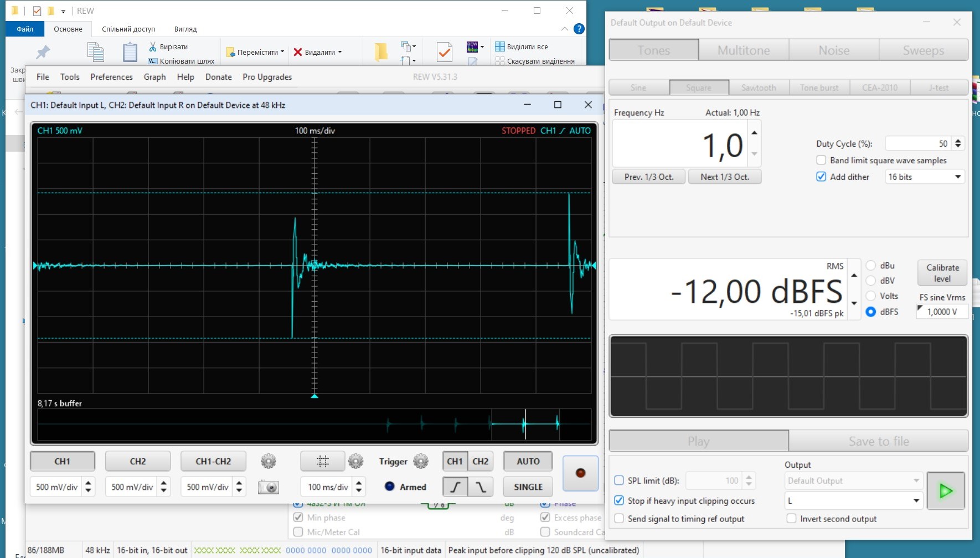Screen dimensions: 980x558
Task: Increase the RMS level with up arrow
Action: pyautogui.click(x=854, y=275)
